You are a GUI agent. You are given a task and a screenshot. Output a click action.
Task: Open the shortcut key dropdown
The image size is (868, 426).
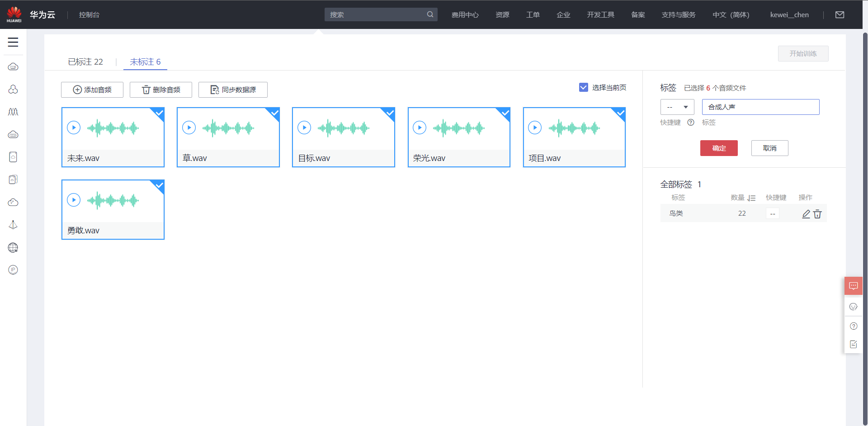pyautogui.click(x=677, y=107)
